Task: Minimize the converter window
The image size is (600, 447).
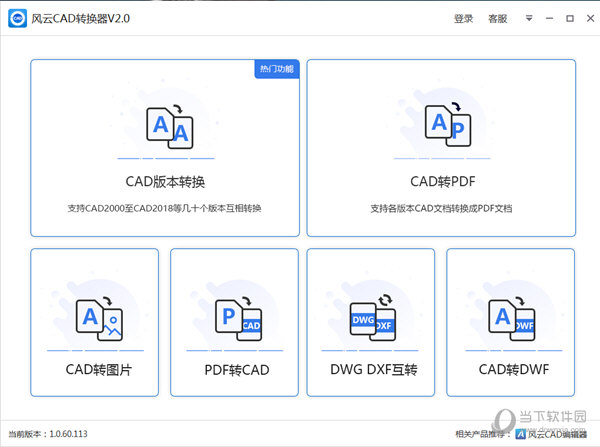Action: [549, 18]
